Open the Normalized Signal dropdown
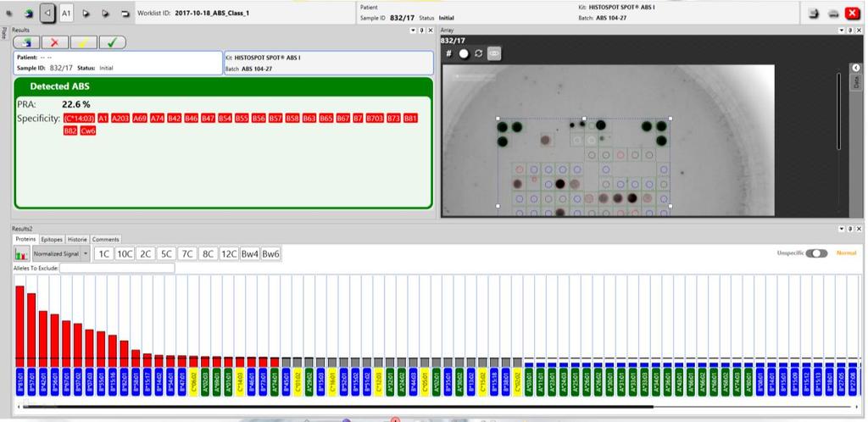 point(61,254)
